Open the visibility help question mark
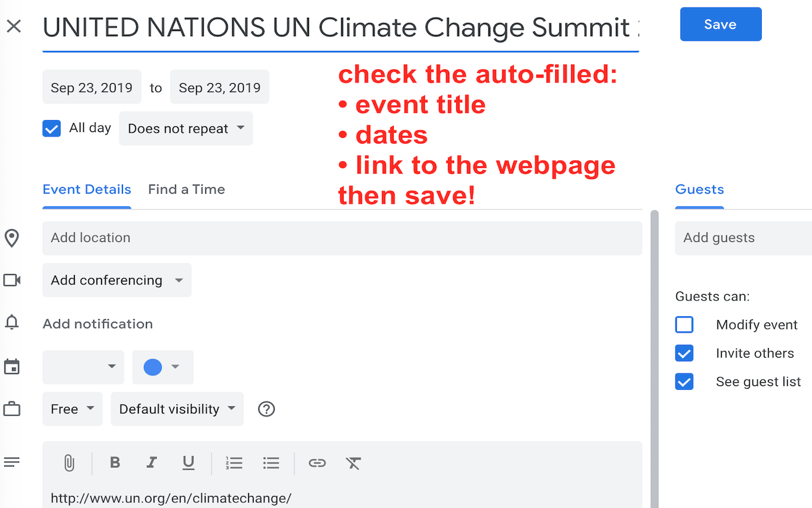The height and width of the screenshot is (508, 812). 266,409
